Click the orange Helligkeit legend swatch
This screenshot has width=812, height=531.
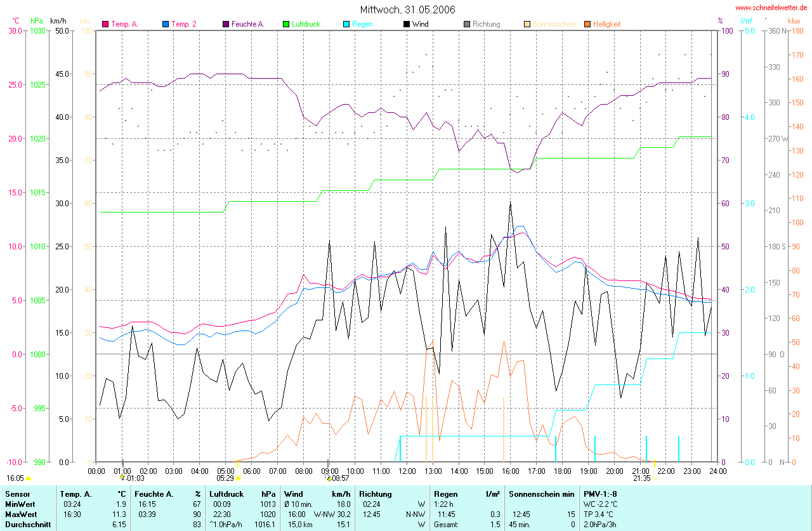pos(587,24)
